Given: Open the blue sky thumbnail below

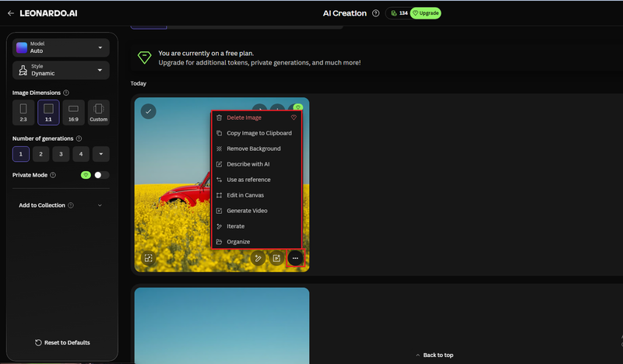Looking at the screenshot, I should [222, 325].
